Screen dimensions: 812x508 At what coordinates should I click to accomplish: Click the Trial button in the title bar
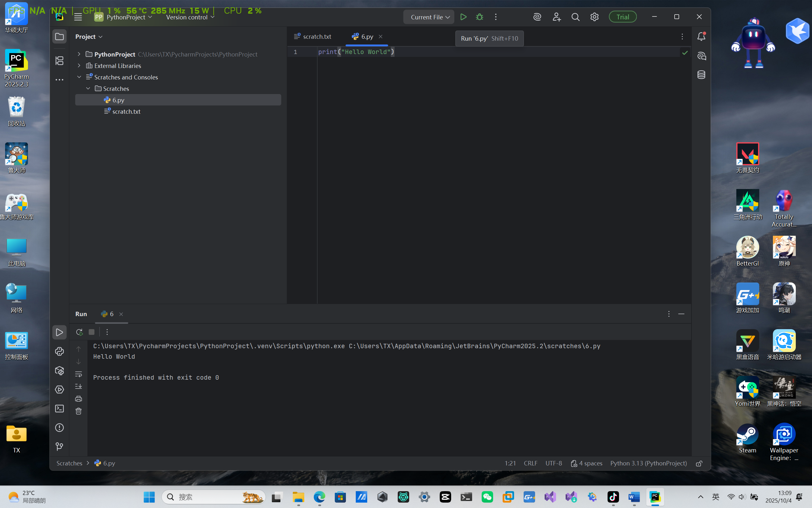pyautogui.click(x=623, y=17)
